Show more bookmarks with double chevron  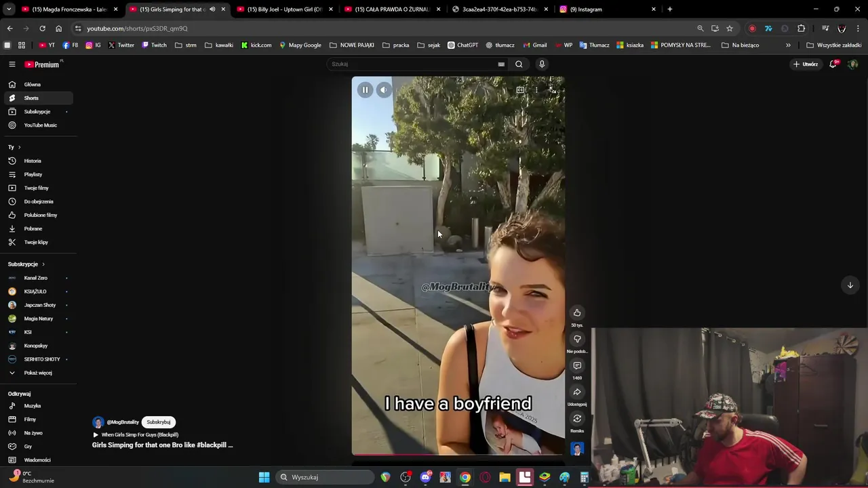click(x=788, y=45)
